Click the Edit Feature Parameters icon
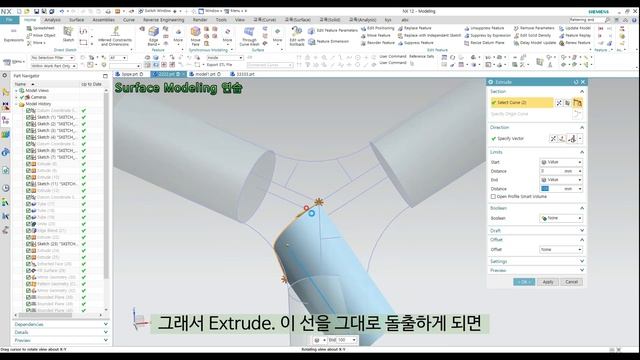Screen dimensions: 640x360 pyautogui.click(x=311, y=31)
